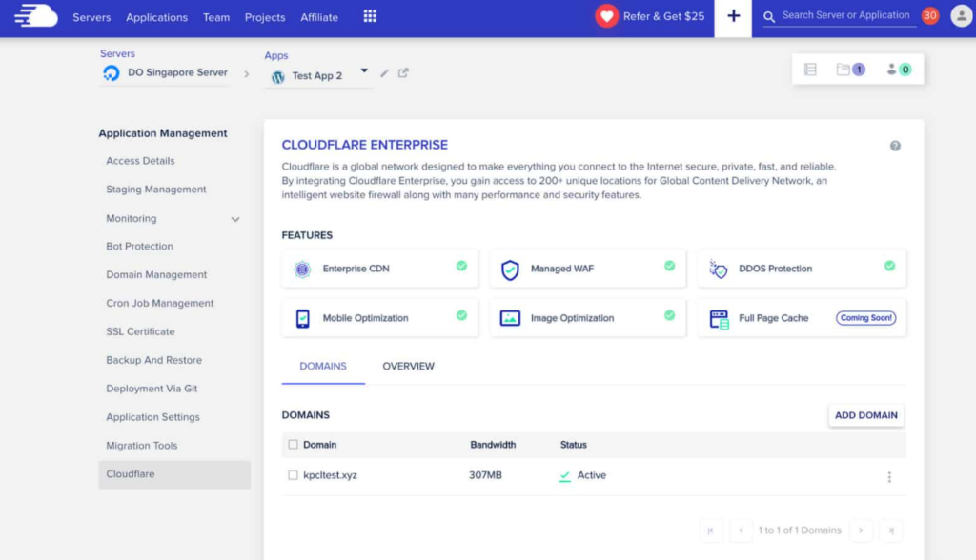Edit app name with pencil icon
The image size is (976, 560).
(385, 73)
